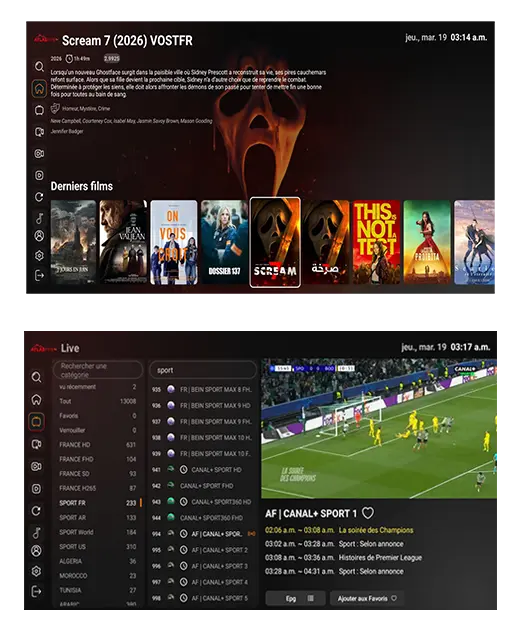The width and height of the screenshot is (520, 630).
Task: Play channel 997 AF | CANAL+ SPORT 4
Action: pos(203,582)
